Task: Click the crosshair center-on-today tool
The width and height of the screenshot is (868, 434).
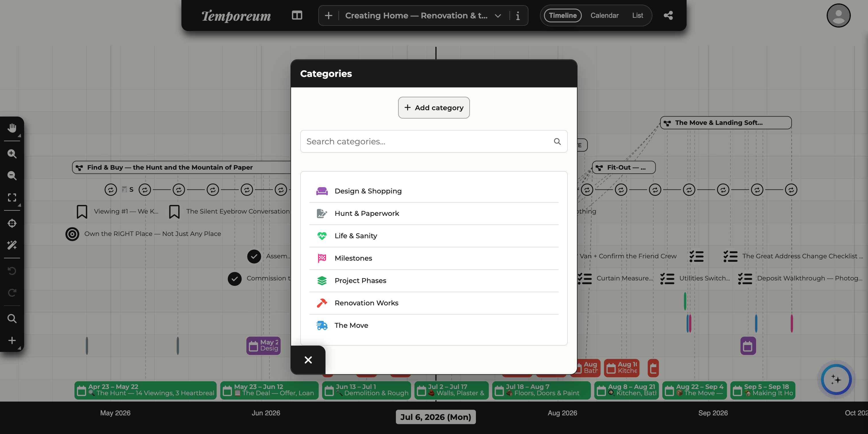Action: (x=12, y=223)
